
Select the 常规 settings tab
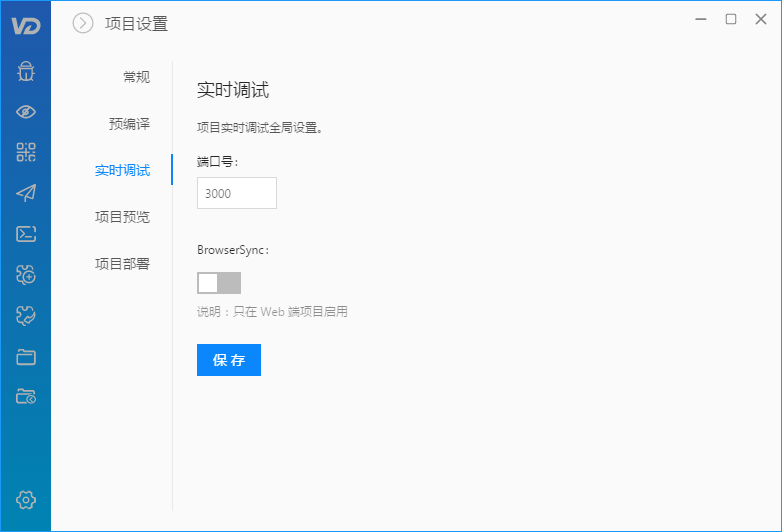point(136,77)
